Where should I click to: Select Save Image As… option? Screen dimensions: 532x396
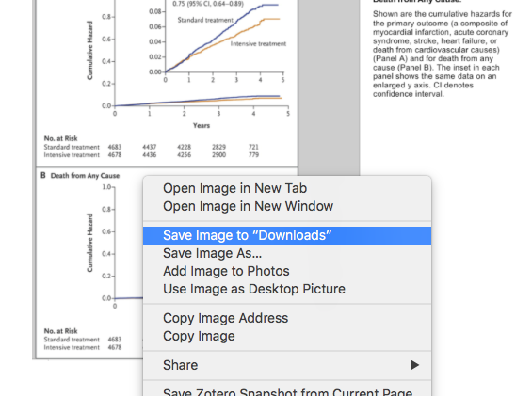[x=287, y=253]
